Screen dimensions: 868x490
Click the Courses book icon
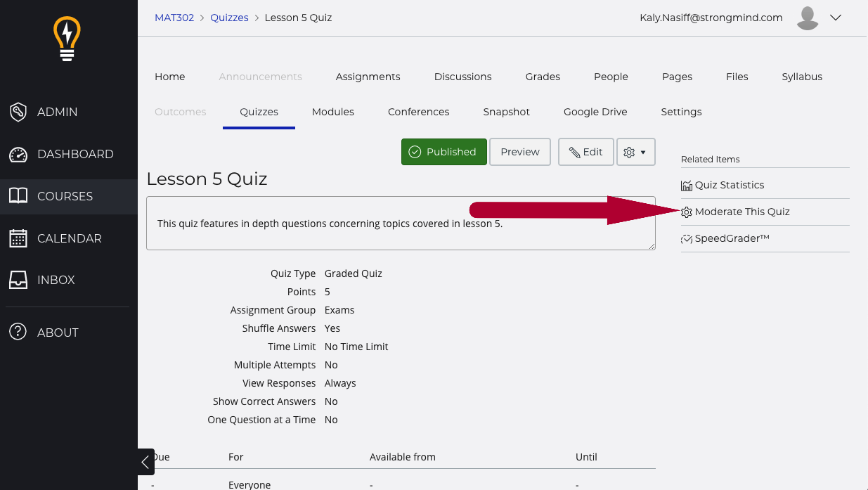(x=18, y=196)
